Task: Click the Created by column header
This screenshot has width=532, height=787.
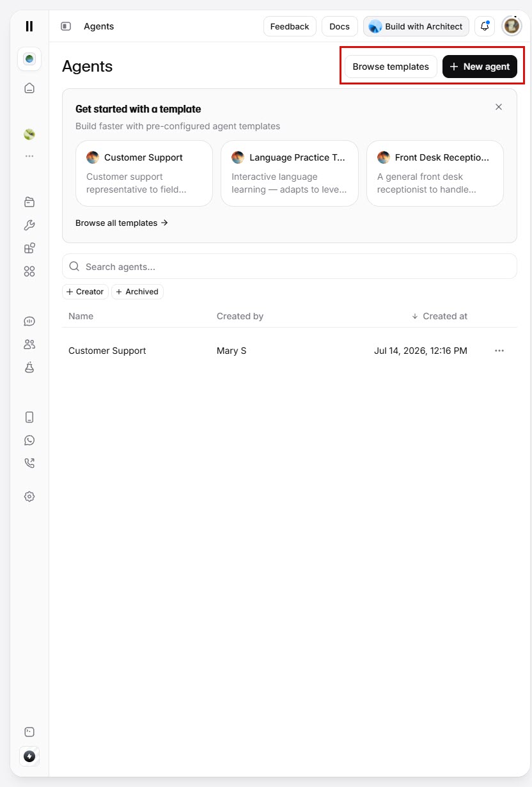Action: [x=240, y=316]
